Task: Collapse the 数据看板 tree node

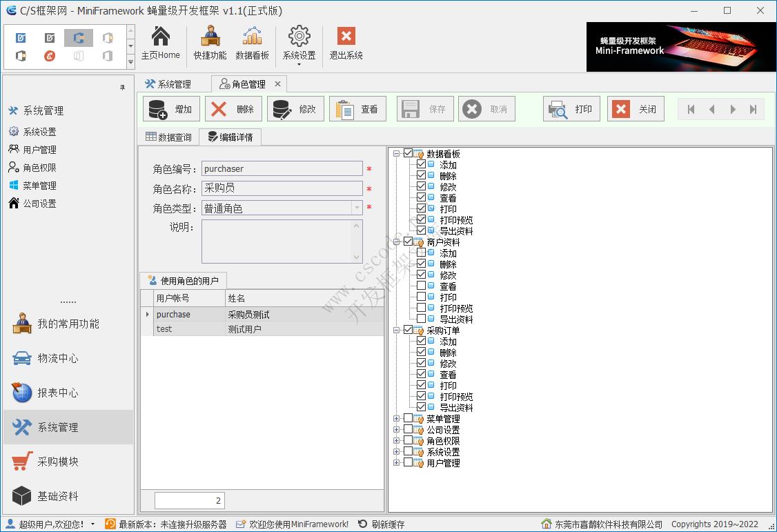Action: [395, 153]
